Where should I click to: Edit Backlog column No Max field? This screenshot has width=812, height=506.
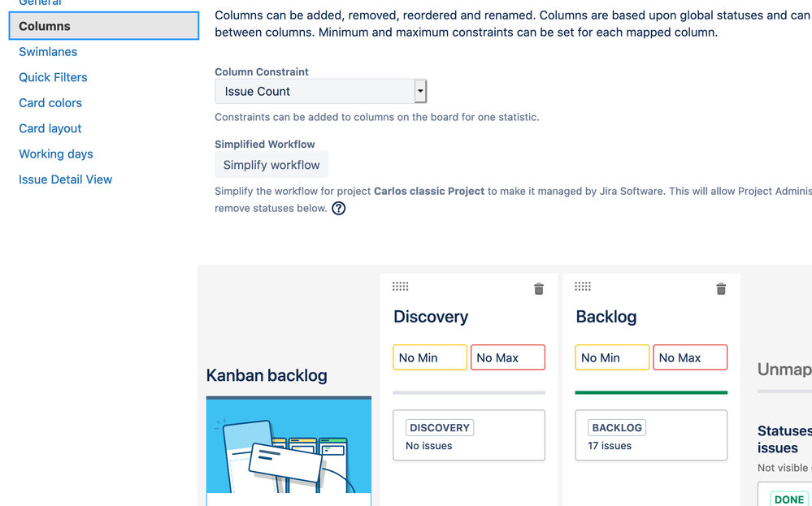click(690, 357)
